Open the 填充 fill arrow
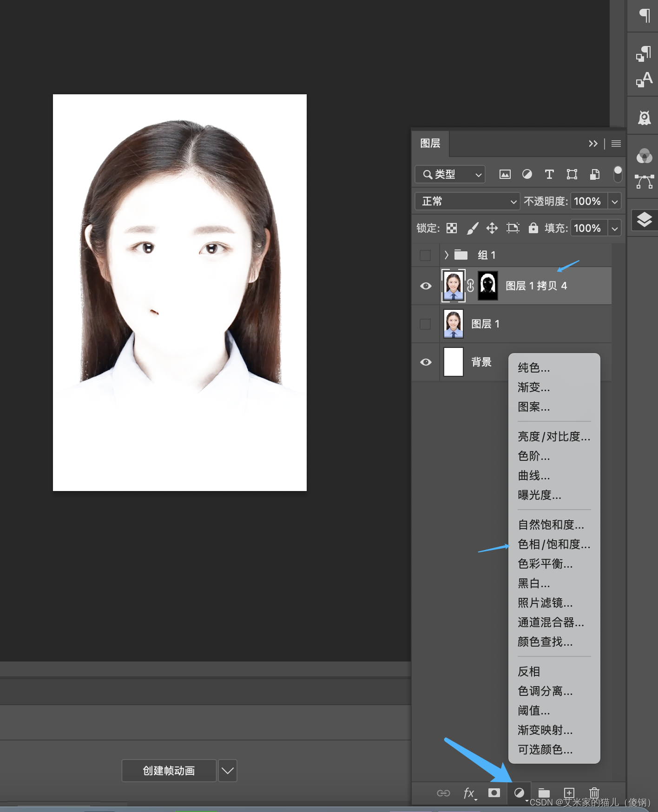 click(615, 228)
